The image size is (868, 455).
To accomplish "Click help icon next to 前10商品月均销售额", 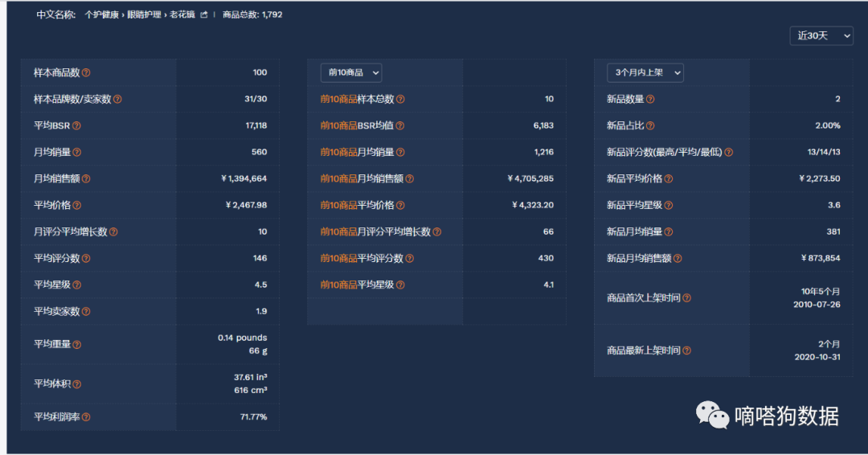I will click(409, 178).
